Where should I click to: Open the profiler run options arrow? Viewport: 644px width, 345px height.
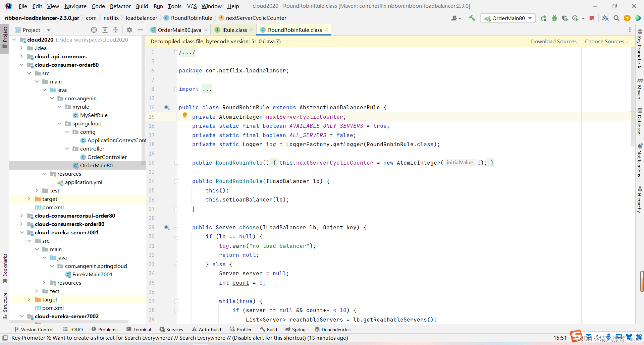[x=583, y=18]
